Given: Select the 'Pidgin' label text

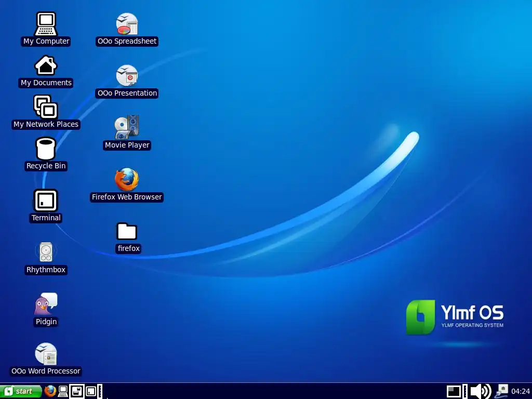Looking at the screenshot, I should [46, 321].
